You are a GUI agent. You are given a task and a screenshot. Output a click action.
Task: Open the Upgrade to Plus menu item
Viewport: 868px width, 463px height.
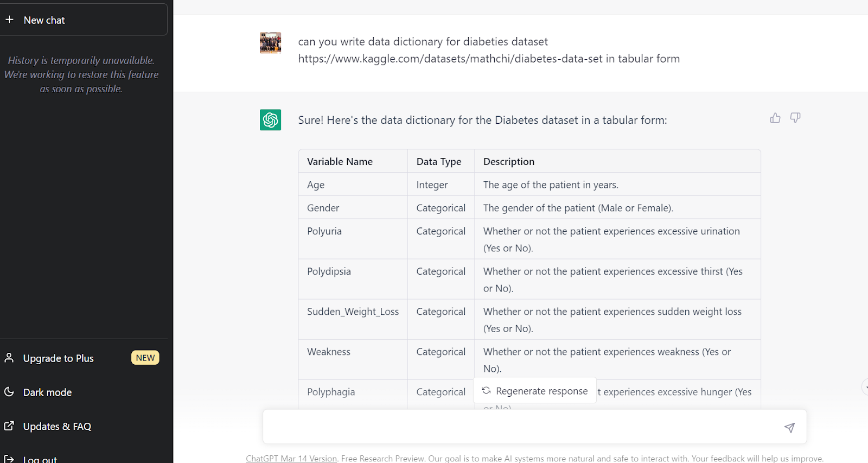[x=59, y=358]
